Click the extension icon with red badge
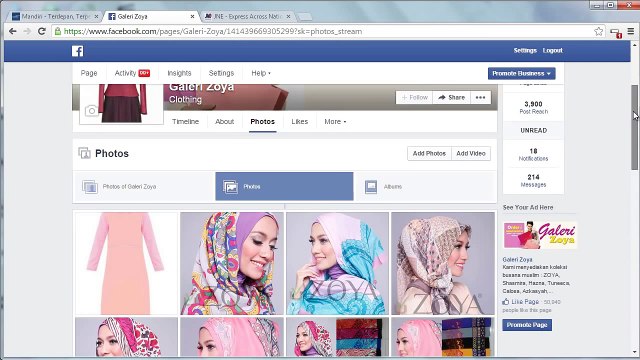This screenshot has width=640, height=360. (x=616, y=33)
